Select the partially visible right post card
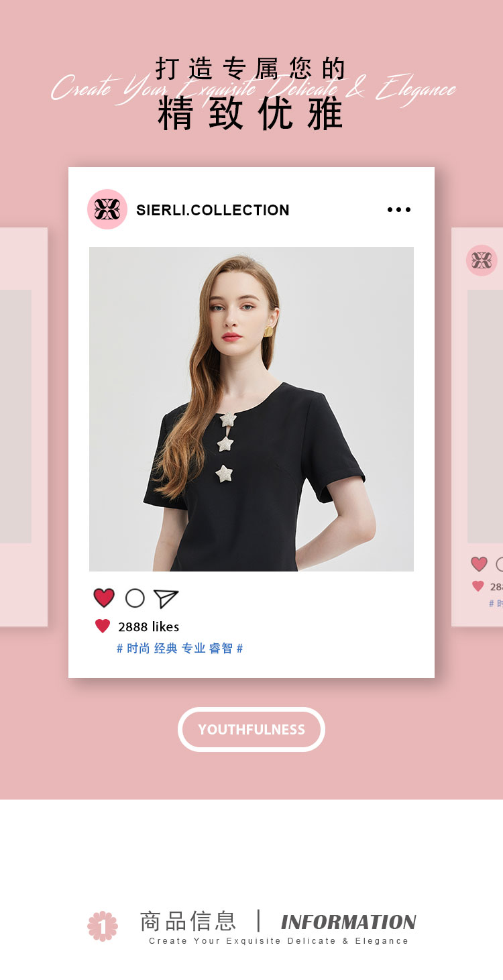The image size is (503, 980). (477, 427)
